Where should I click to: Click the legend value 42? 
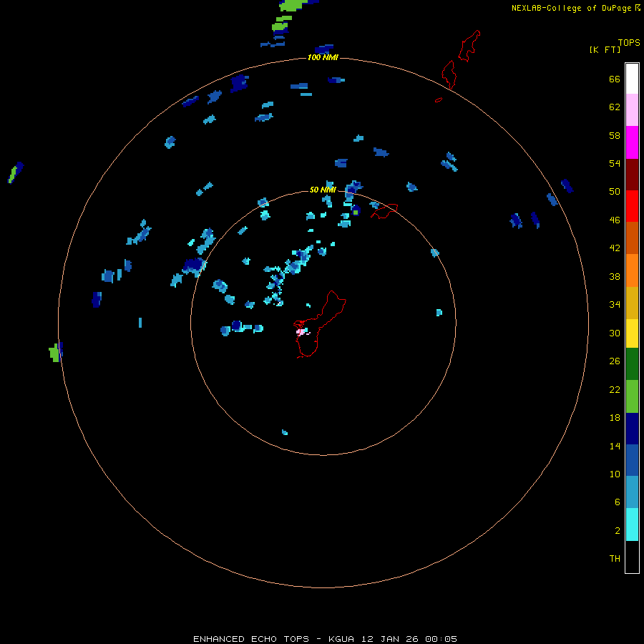tap(615, 248)
